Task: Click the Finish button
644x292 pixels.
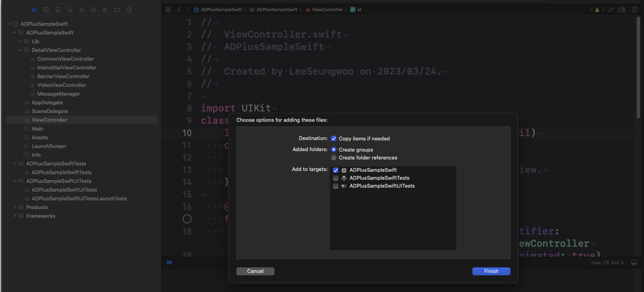Action: pos(491,271)
